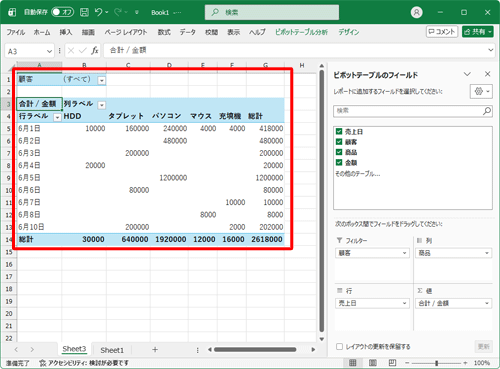Viewport: 500px width, 369px height.
Task: Click the Insert Function fx icon
Action: point(95,51)
